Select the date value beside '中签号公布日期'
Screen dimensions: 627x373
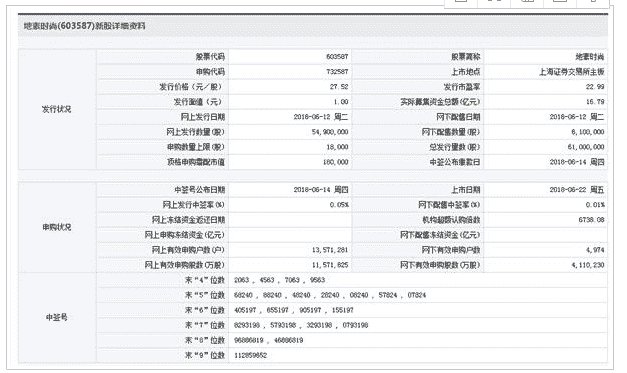321,190
